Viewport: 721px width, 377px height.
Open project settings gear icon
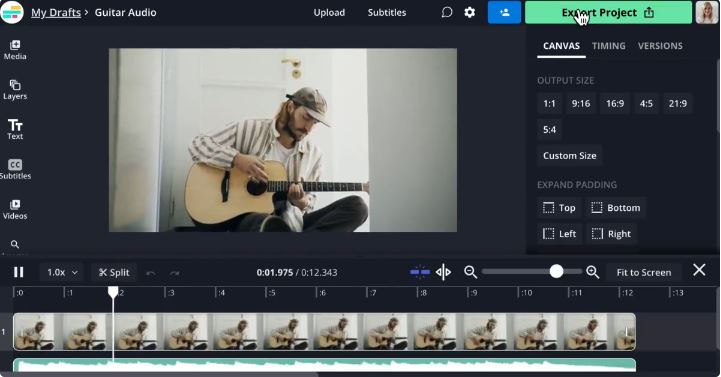469,12
